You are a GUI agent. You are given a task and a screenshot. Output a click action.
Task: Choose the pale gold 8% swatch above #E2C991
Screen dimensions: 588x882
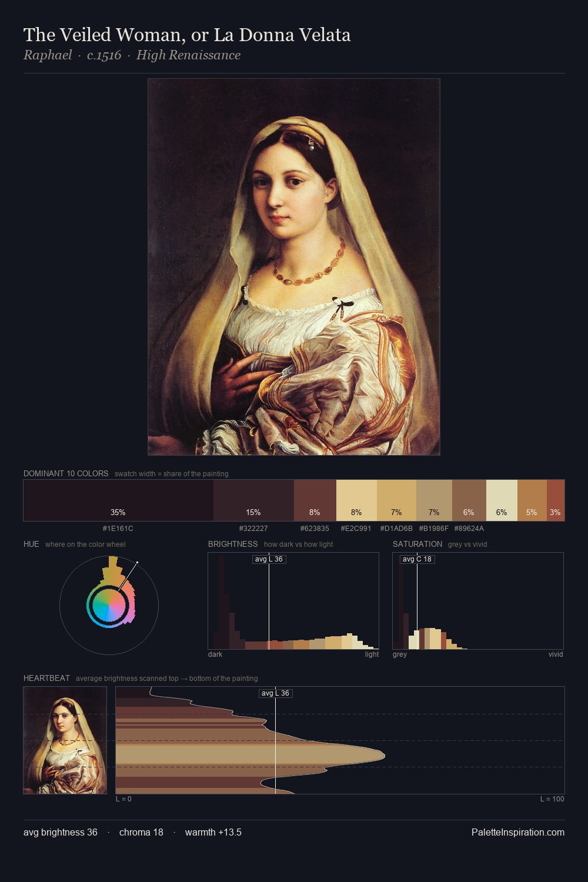[x=356, y=500]
